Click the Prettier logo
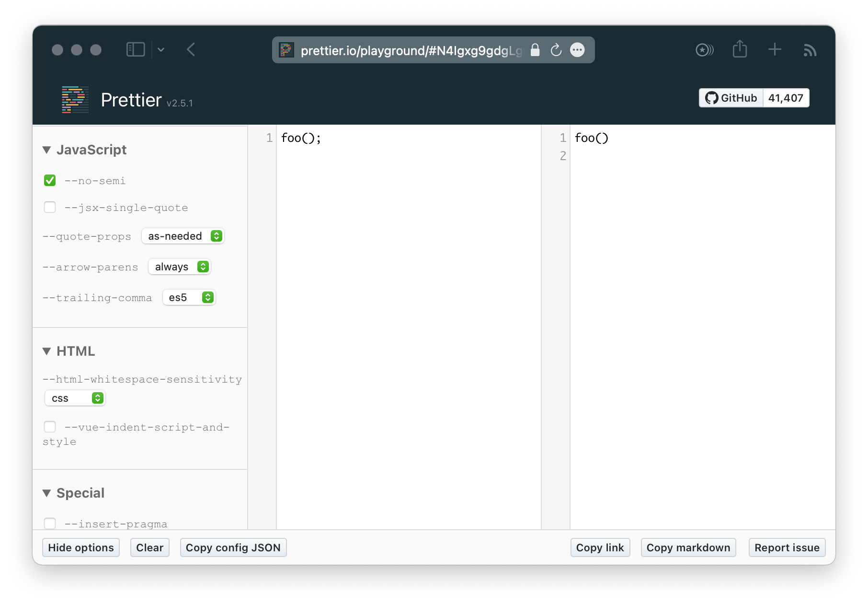This screenshot has height=605, width=868. coord(75,100)
